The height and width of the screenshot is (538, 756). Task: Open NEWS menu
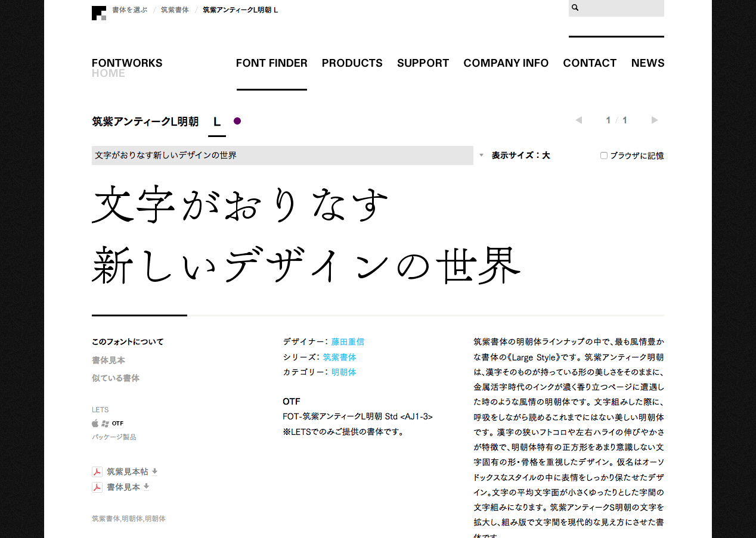(x=648, y=63)
